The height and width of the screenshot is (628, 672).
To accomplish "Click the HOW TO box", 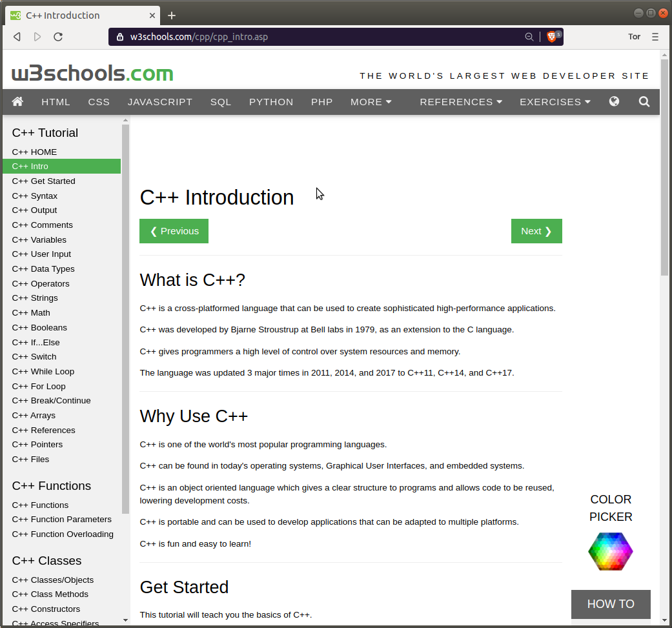I will (x=611, y=603).
